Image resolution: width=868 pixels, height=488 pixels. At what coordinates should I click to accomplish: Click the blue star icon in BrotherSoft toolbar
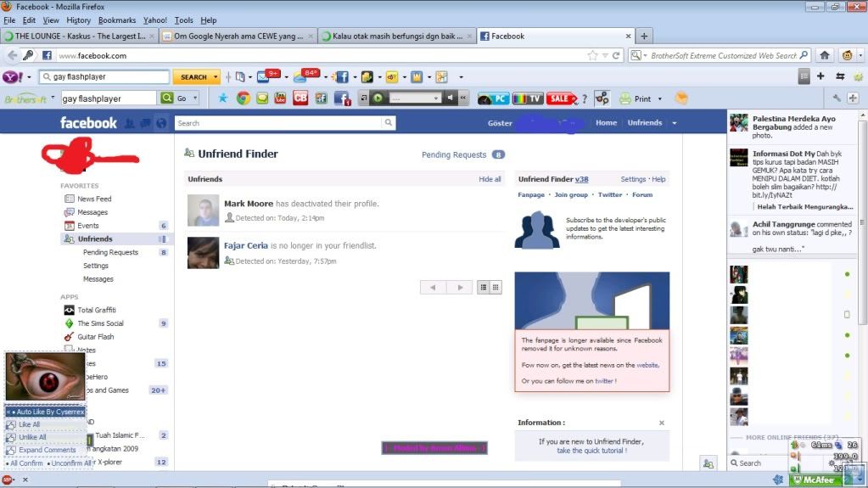[x=222, y=98]
